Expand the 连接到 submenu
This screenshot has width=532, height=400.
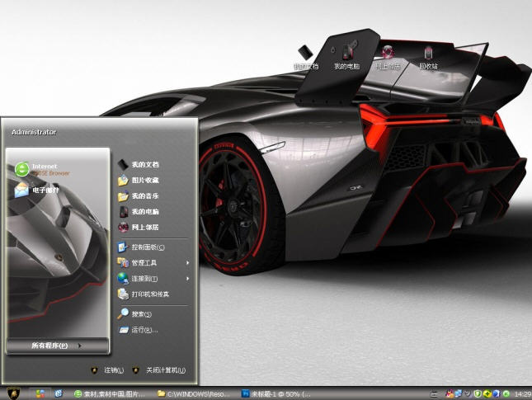pyautogui.click(x=153, y=278)
